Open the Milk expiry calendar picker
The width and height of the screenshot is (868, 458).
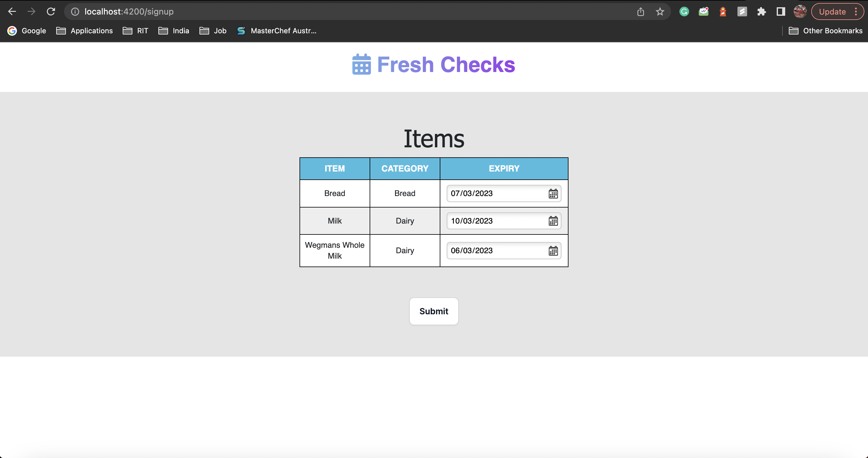[x=553, y=221]
